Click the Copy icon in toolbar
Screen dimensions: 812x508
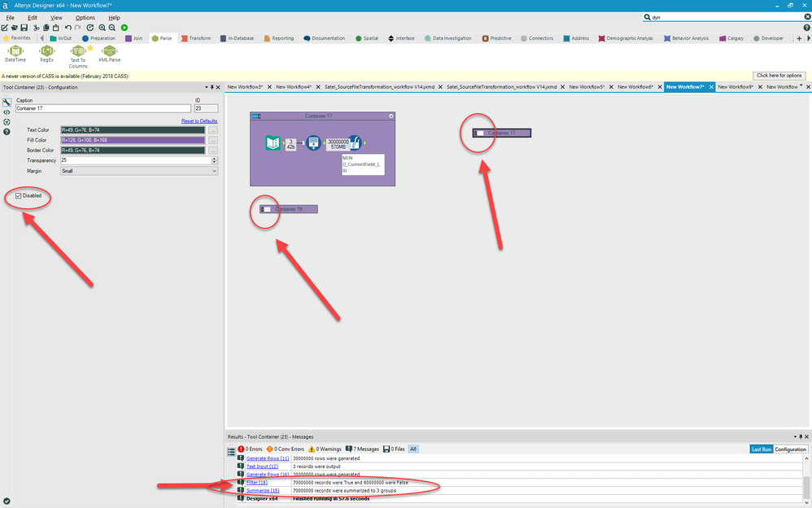point(46,28)
